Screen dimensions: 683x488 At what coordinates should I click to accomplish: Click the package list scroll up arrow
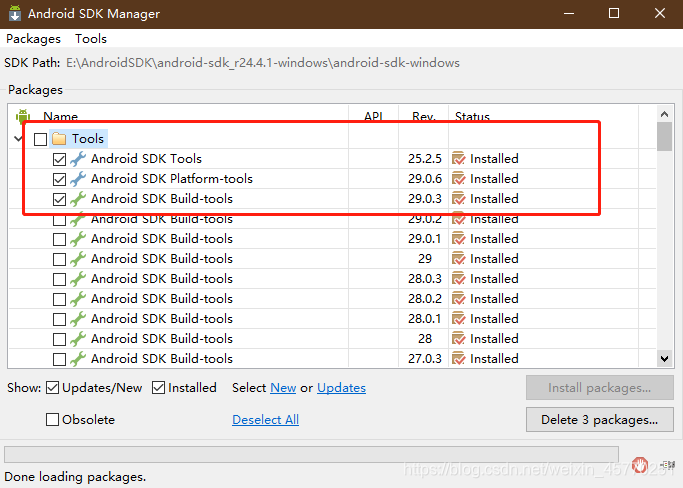coord(664,114)
